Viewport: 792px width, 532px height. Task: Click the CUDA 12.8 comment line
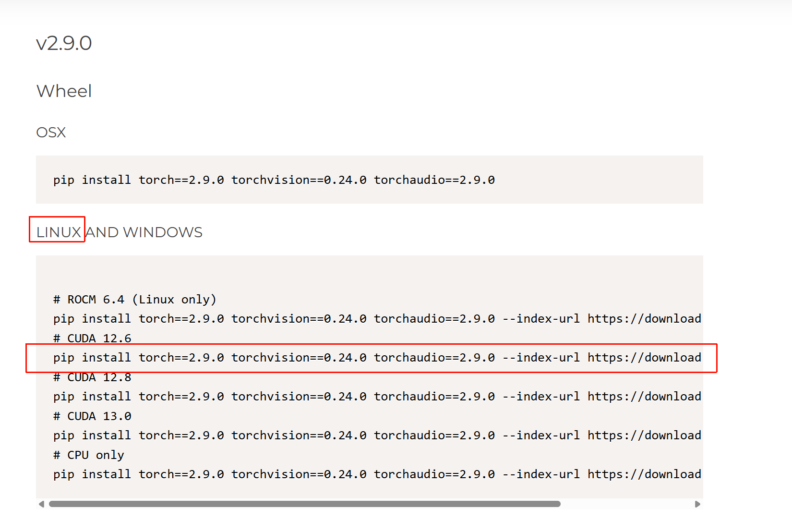[x=92, y=377]
